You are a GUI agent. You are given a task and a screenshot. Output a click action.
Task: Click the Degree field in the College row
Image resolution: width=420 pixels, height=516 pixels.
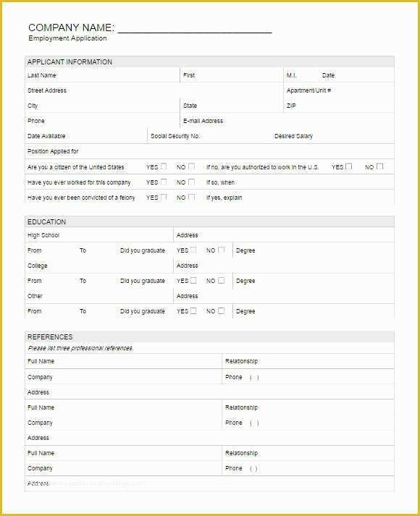click(314, 280)
